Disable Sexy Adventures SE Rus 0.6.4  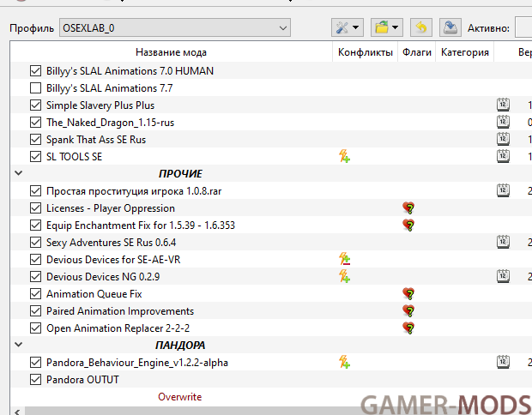click(35, 243)
